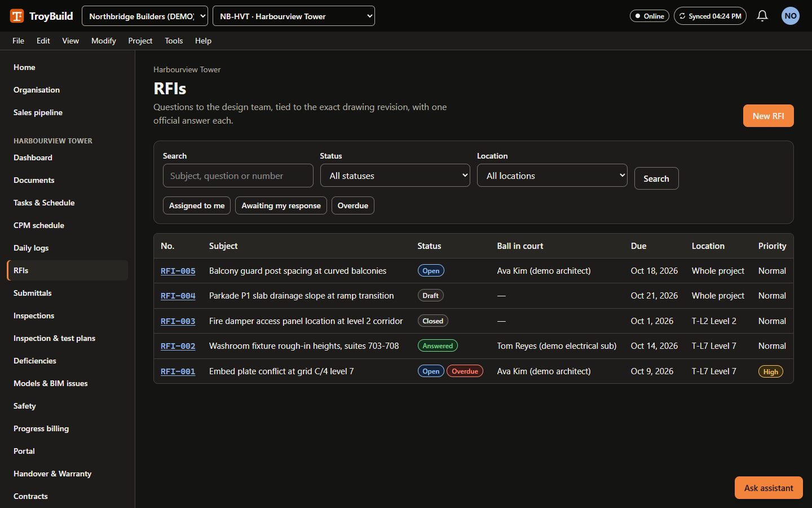Click the Subject column header
This screenshot has width=812, height=508.
(x=223, y=246)
